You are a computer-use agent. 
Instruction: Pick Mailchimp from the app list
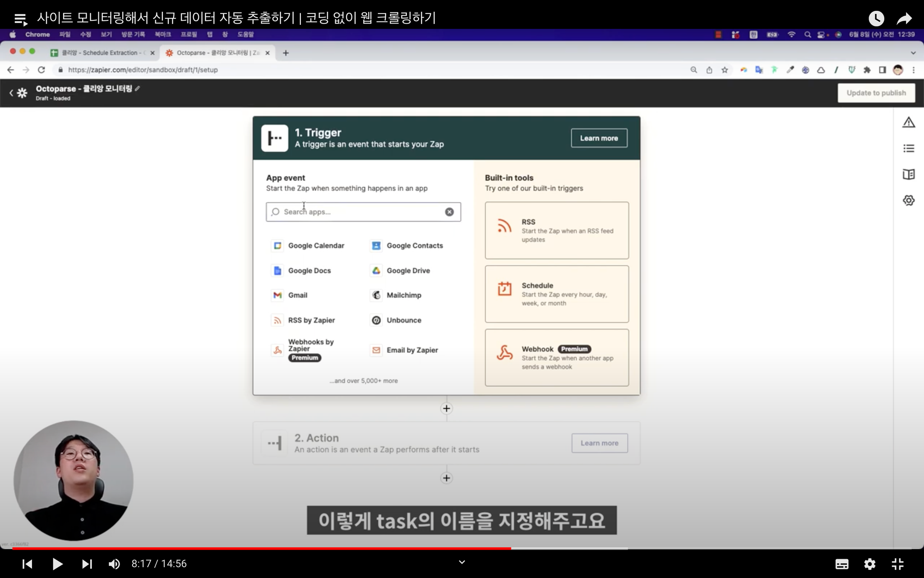click(x=396, y=295)
